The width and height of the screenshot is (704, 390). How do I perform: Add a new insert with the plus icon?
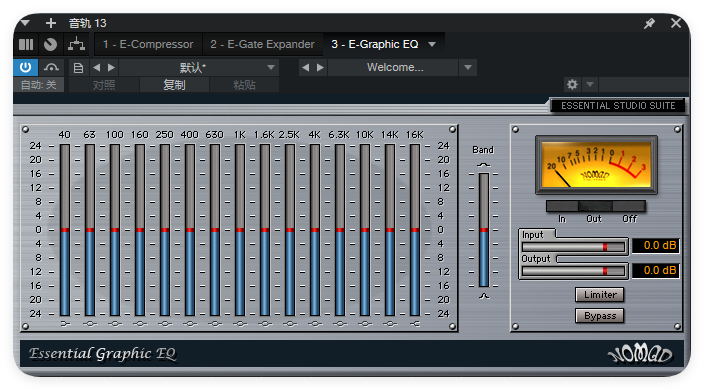click(51, 22)
